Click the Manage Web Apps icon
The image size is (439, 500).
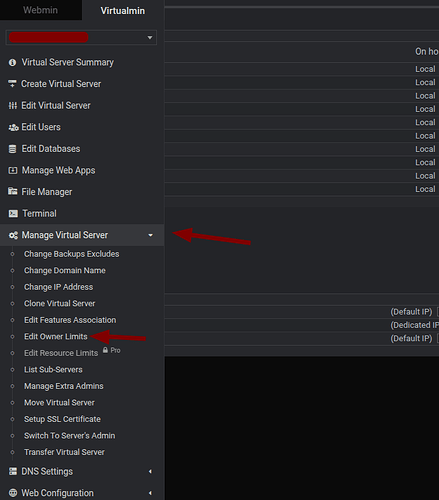click(13, 171)
